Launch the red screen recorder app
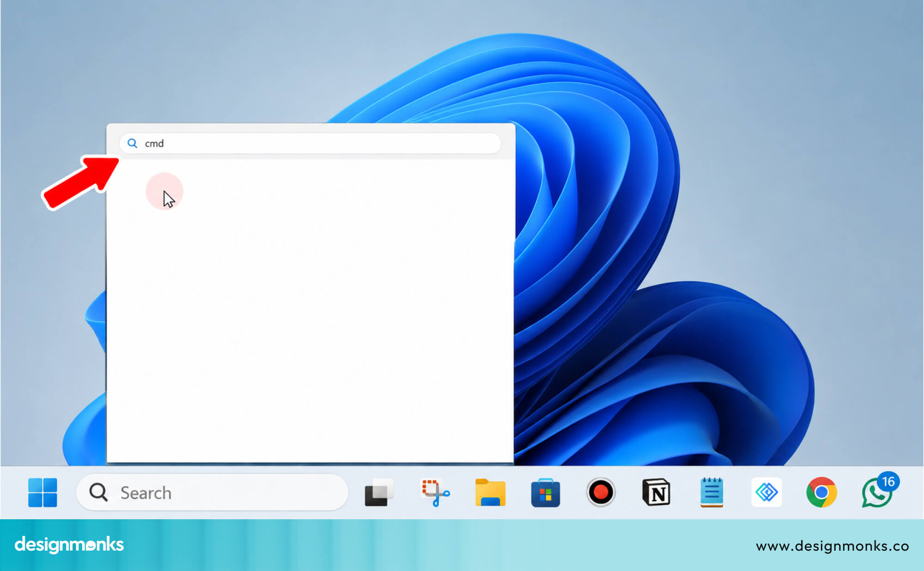The height and width of the screenshot is (571, 924). coord(601,492)
